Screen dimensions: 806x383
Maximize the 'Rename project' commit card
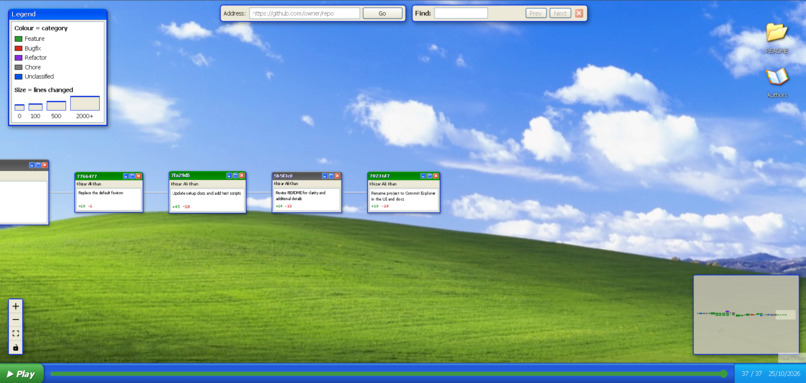tap(430, 176)
